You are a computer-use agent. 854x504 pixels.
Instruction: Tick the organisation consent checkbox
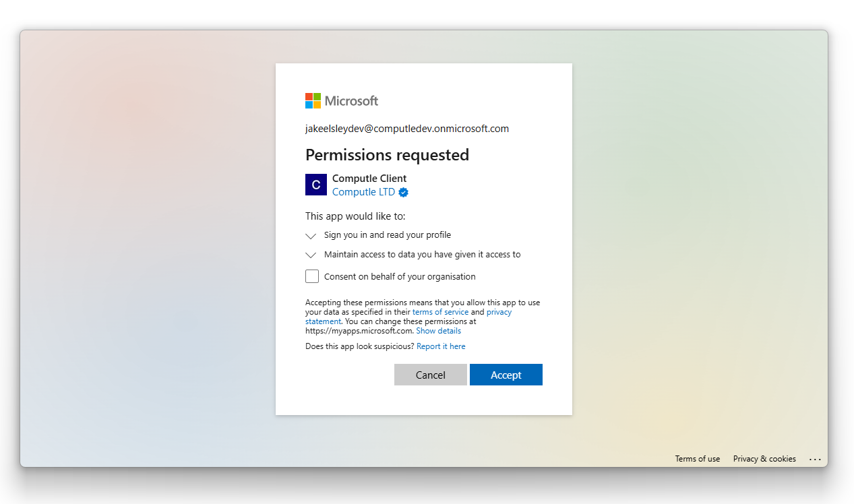pos(312,276)
